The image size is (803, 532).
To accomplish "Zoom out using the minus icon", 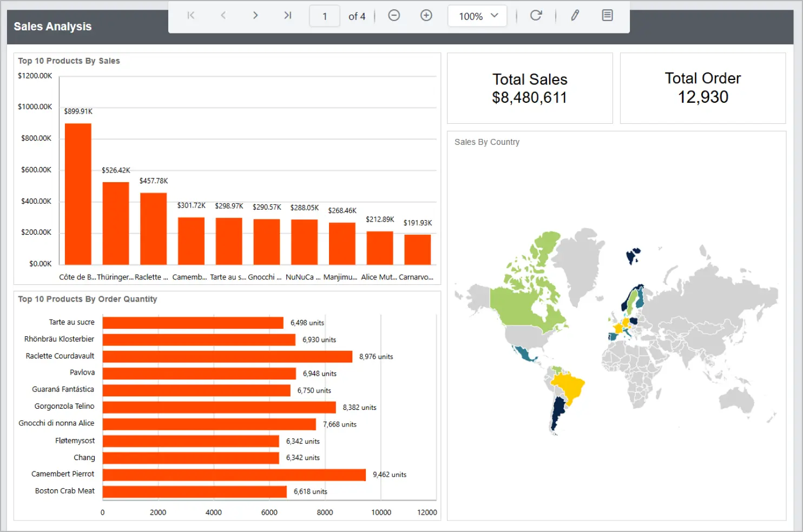I will coord(394,16).
